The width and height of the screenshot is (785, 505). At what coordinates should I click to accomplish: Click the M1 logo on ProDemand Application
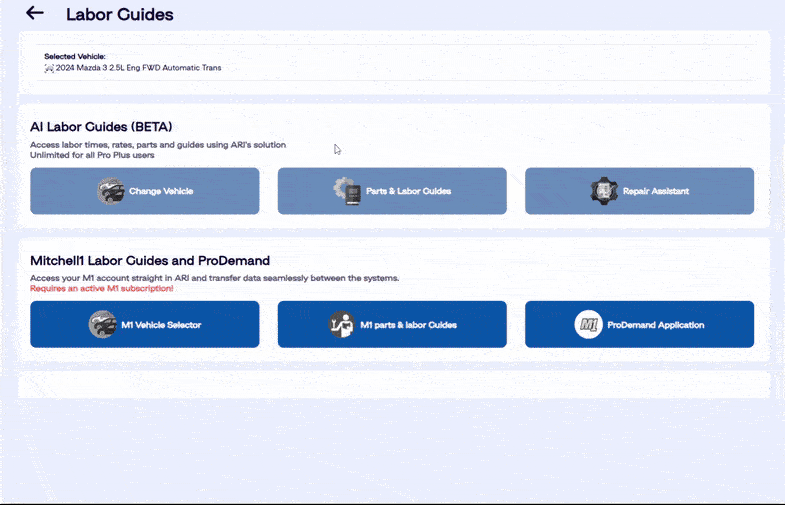(588, 324)
